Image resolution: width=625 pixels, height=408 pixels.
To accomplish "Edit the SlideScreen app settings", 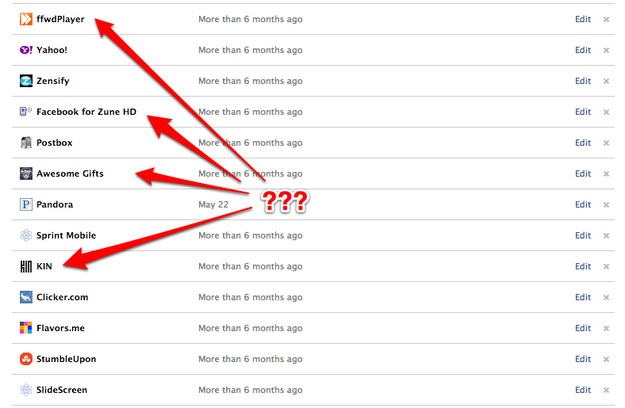I will pos(583,390).
